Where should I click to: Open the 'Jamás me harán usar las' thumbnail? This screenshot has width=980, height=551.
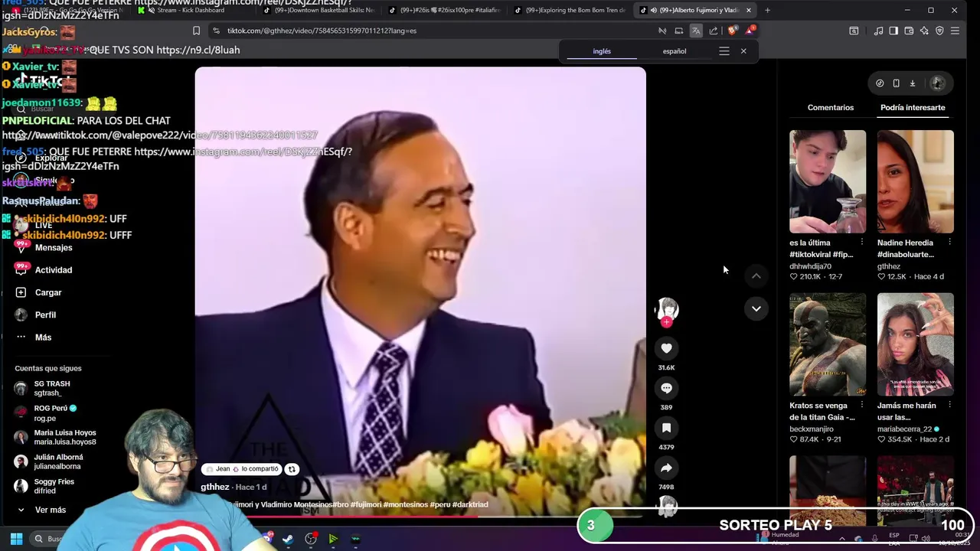916,344
